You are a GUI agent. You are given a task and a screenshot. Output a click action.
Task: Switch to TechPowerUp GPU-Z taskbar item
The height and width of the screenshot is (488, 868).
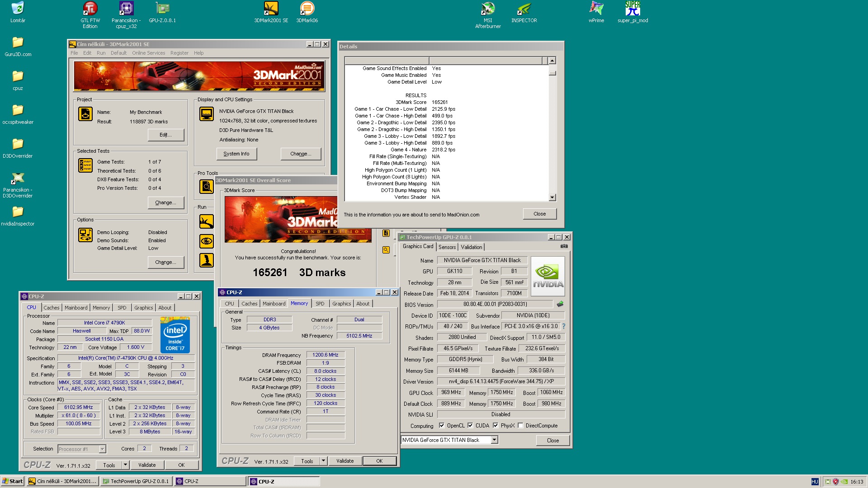(x=136, y=481)
